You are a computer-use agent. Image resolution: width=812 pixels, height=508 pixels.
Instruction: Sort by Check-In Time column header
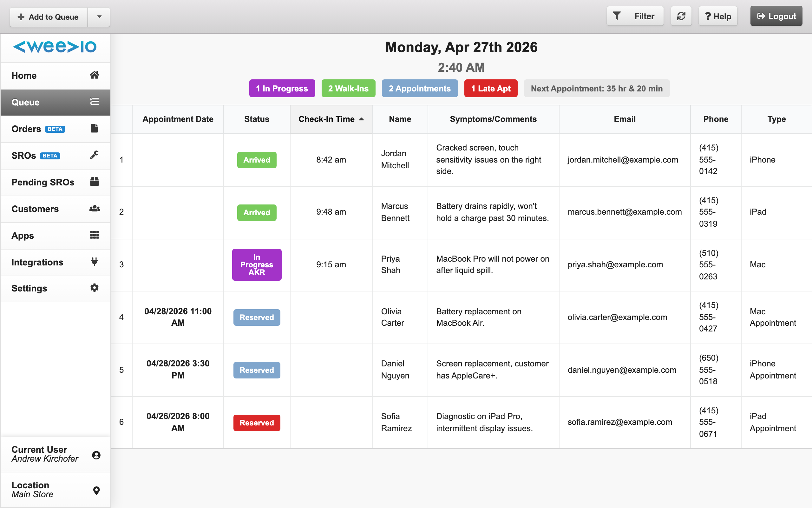click(x=331, y=119)
